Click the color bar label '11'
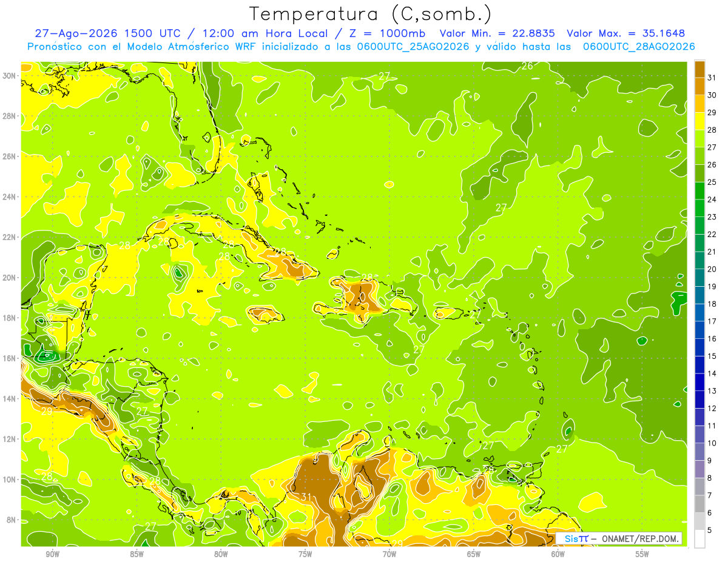The height and width of the screenshot is (562, 728). coord(712,426)
